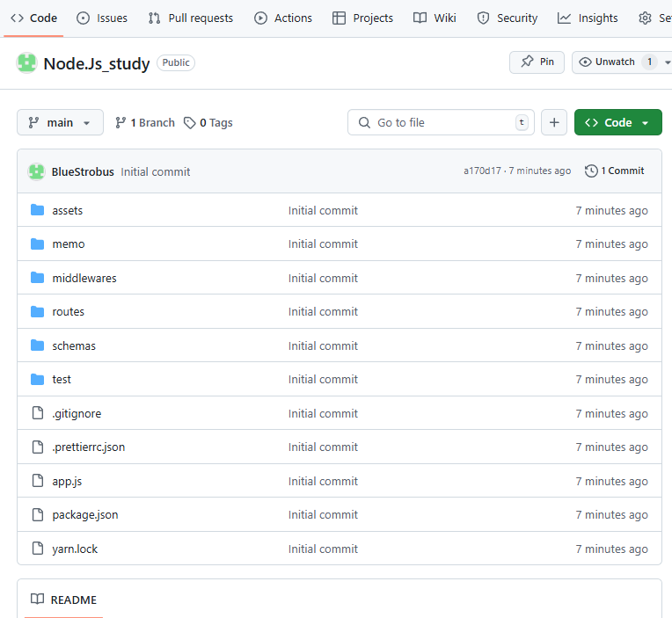
Task: View the 1 Branch link
Action: (145, 123)
